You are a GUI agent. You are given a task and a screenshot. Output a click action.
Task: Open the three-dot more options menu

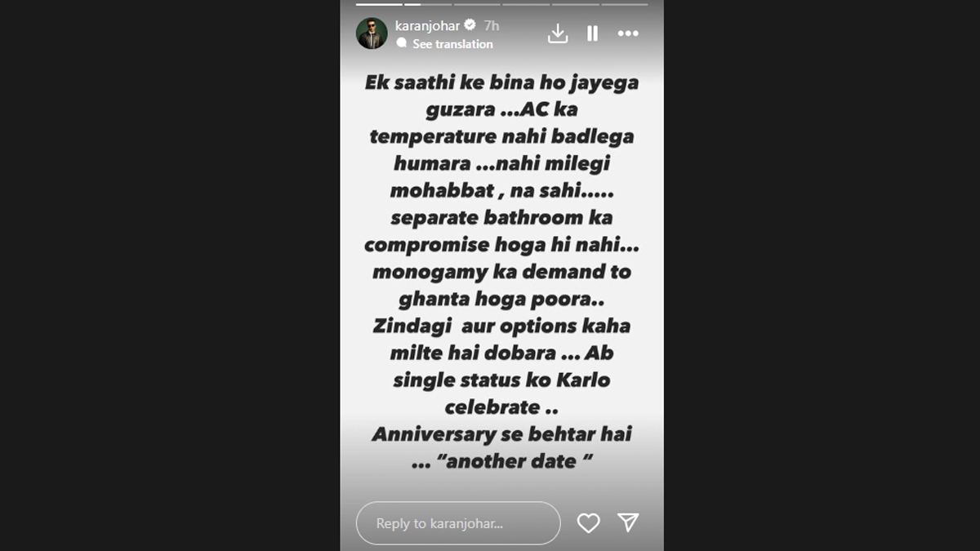tap(628, 33)
